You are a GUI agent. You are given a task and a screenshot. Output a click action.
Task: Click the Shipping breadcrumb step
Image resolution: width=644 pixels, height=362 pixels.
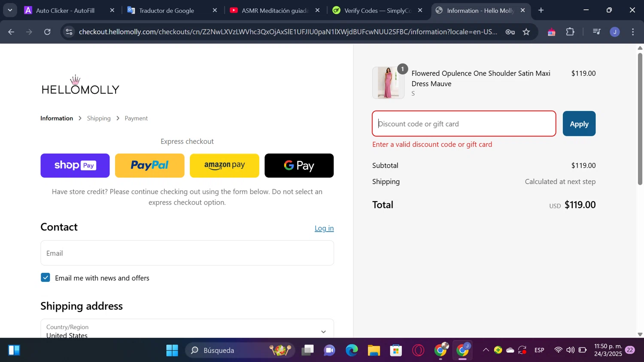pyautogui.click(x=99, y=118)
